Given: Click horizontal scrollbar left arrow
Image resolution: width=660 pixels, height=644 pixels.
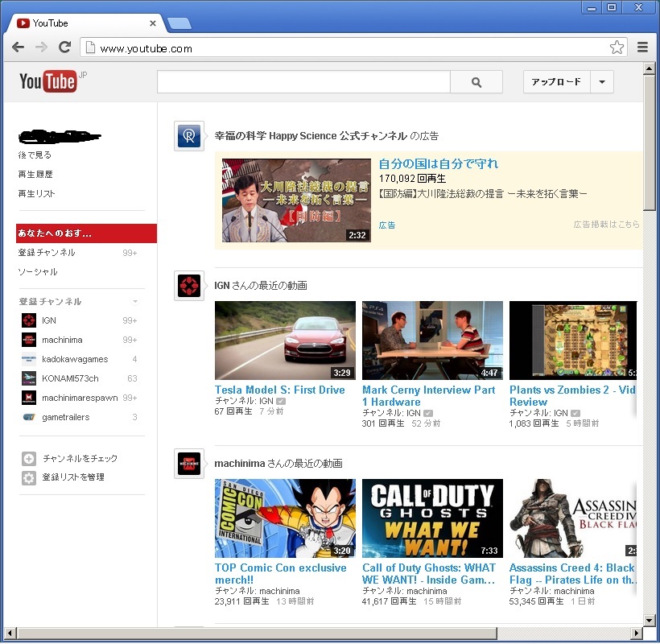Looking at the screenshot, I should 10,633.
